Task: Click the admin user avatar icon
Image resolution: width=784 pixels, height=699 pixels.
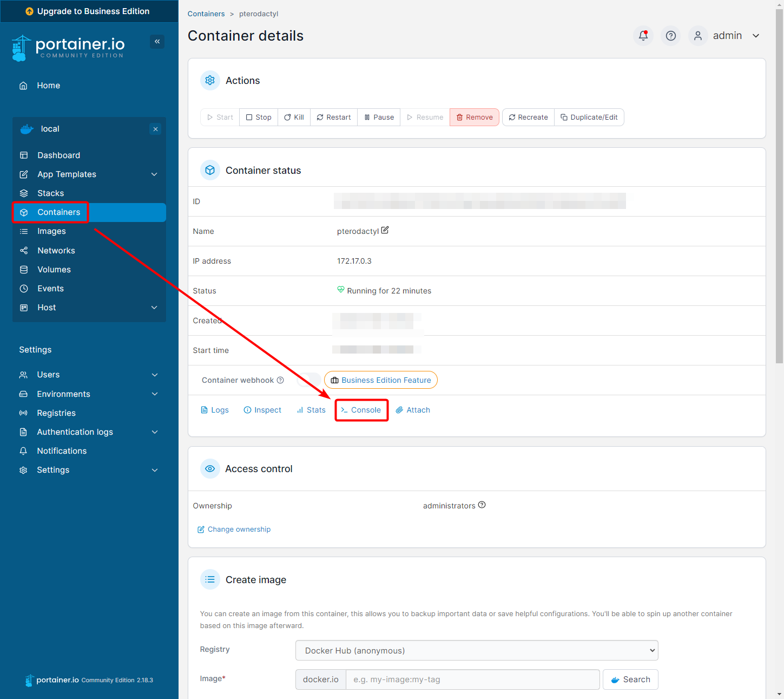Action: (x=698, y=36)
